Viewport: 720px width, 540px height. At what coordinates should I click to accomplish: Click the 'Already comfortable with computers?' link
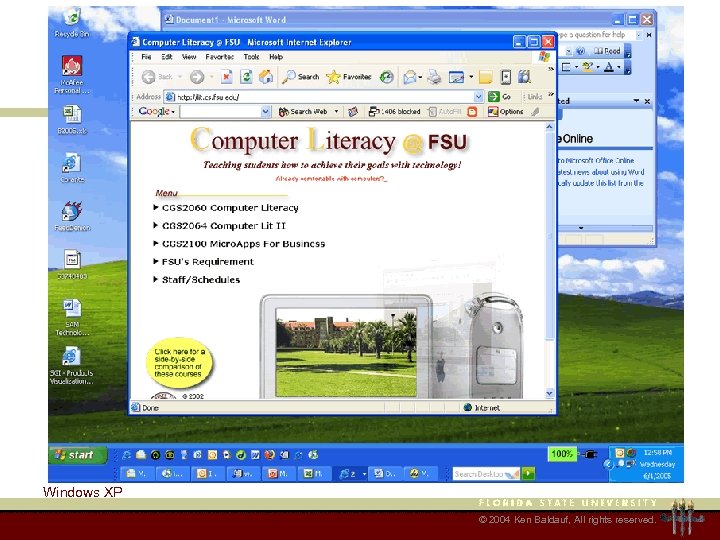coord(331,179)
